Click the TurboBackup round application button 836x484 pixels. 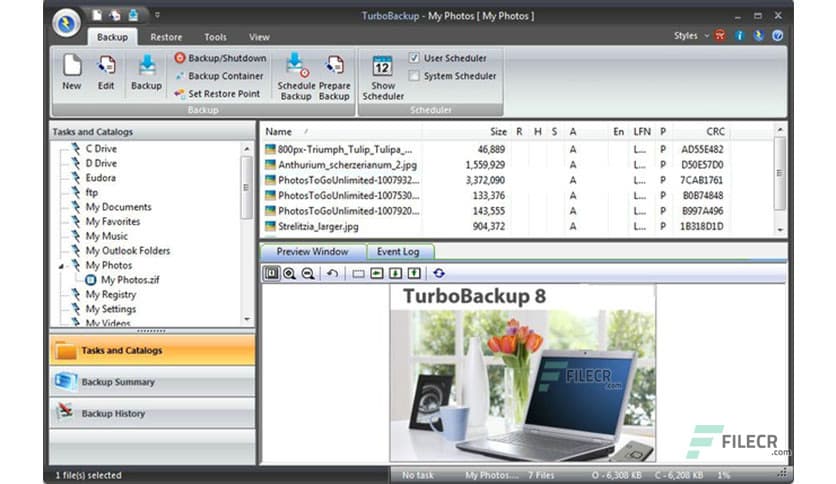pos(66,23)
